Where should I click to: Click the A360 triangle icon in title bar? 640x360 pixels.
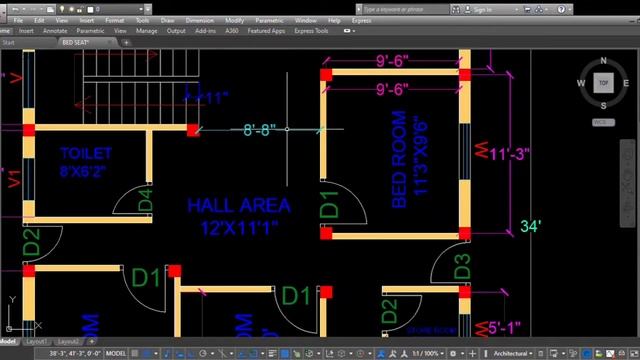539,9
